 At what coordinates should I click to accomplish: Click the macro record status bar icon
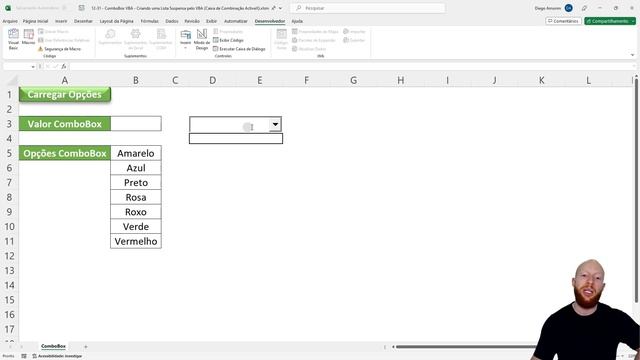point(24,356)
